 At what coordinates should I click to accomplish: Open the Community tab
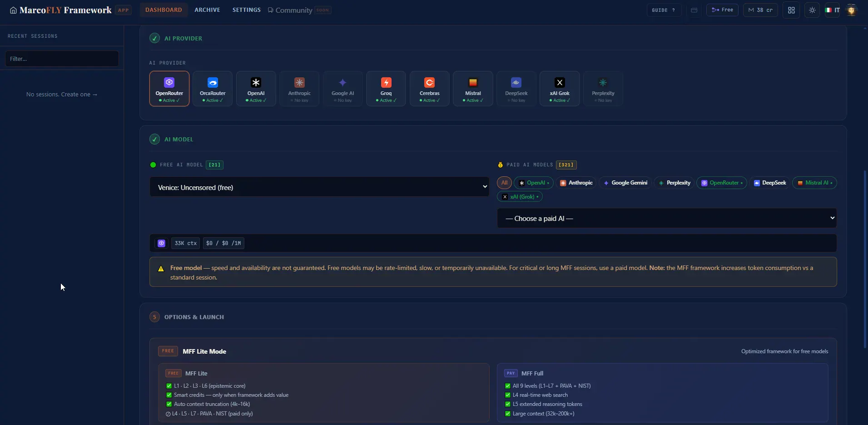(299, 10)
